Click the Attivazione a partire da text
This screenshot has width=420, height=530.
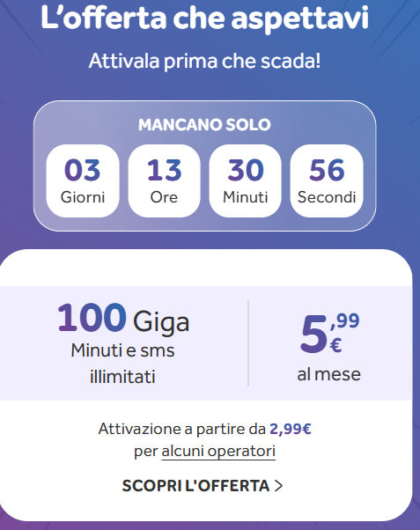pos(182,429)
